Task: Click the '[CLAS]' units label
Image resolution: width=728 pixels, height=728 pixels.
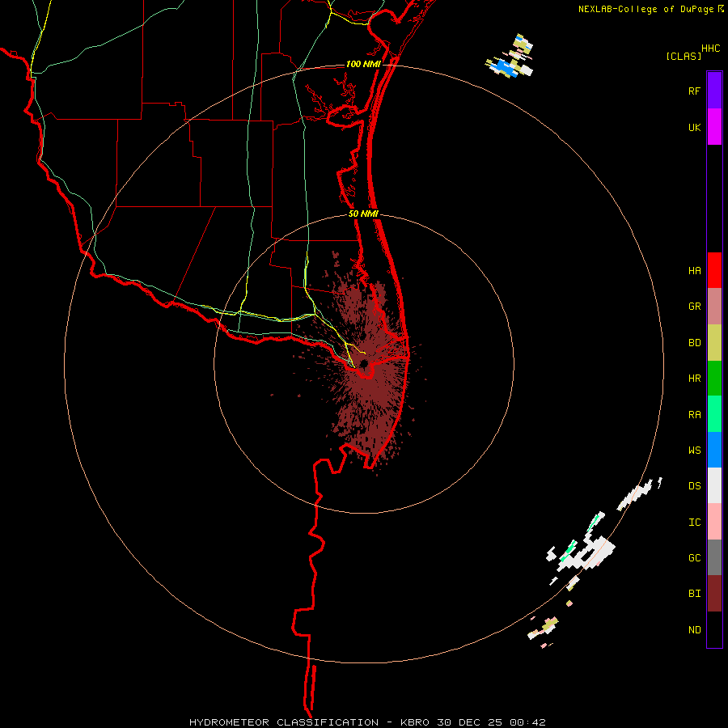Action: [684, 56]
